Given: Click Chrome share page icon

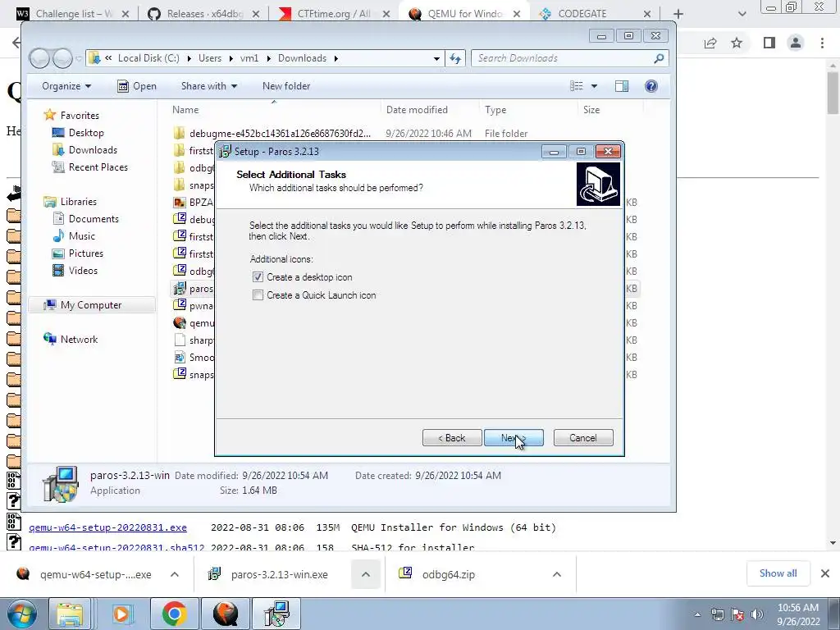Looking at the screenshot, I should click(x=710, y=43).
